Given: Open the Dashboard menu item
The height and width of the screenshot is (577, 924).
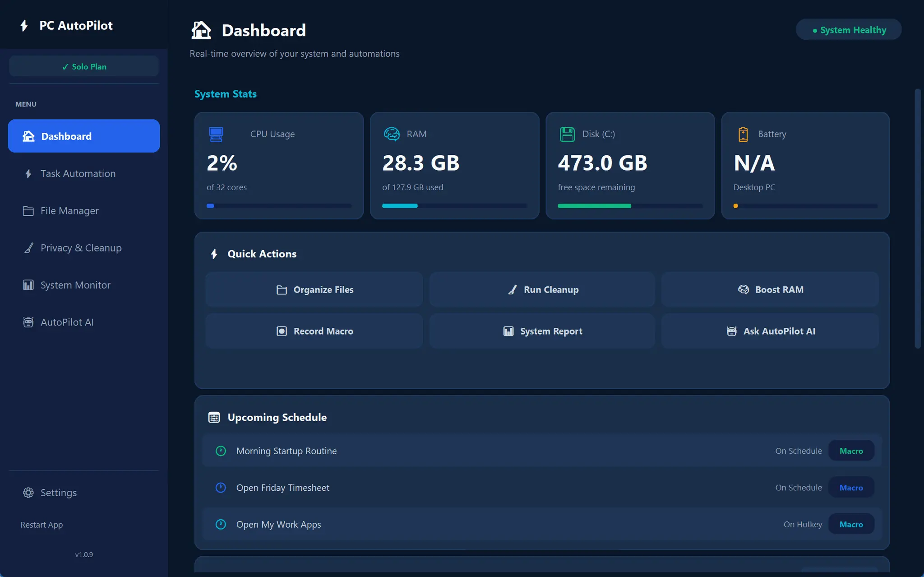Looking at the screenshot, I should tap(84, 136).
